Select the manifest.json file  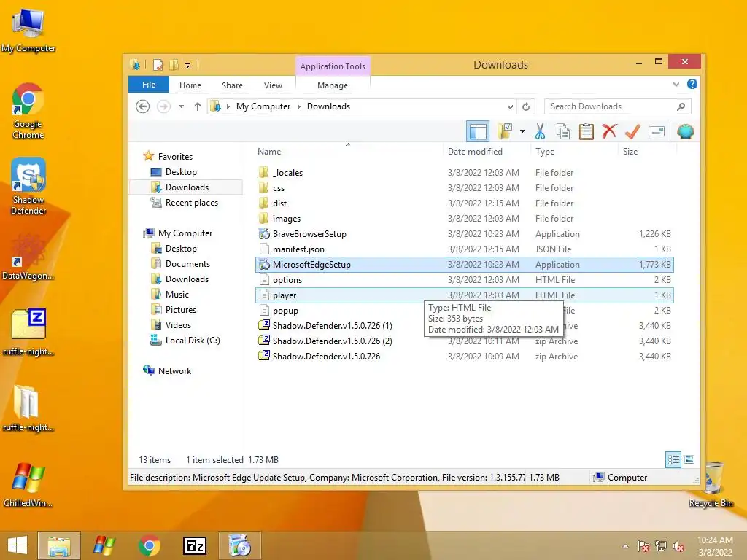[464, 249]
